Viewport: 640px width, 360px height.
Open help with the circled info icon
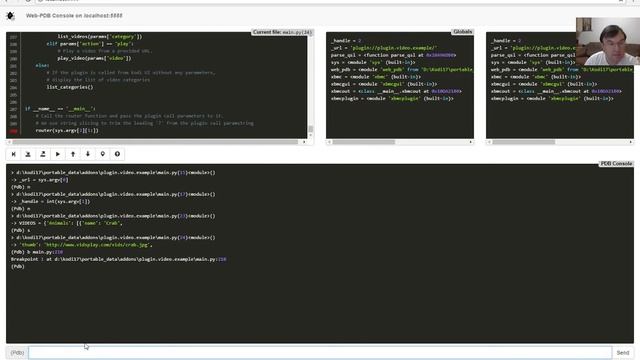(x=118, y=154)
